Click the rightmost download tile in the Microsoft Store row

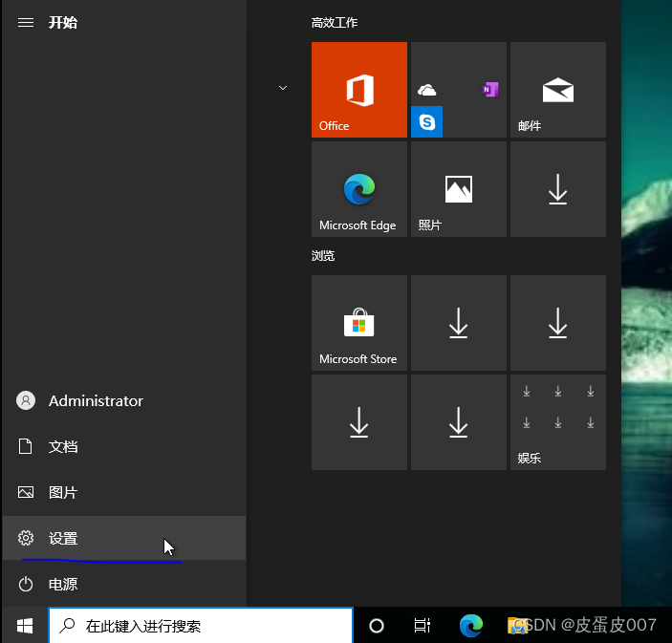(558, 323)
